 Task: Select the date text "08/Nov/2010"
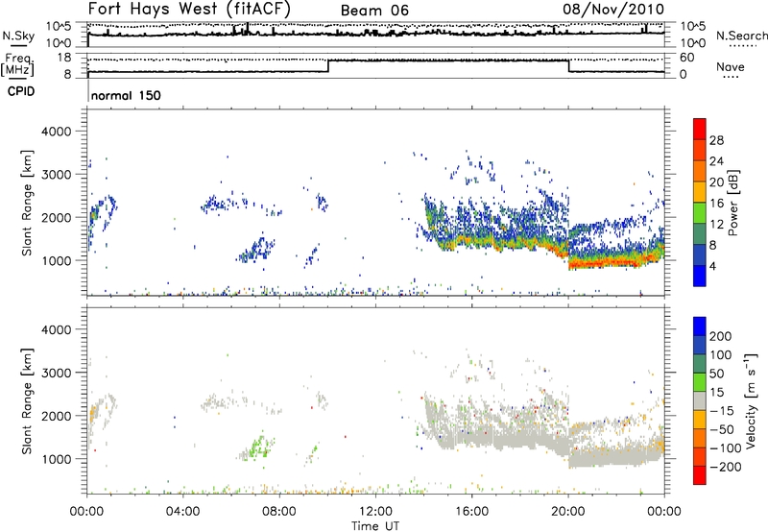click(x=613, y=9)
